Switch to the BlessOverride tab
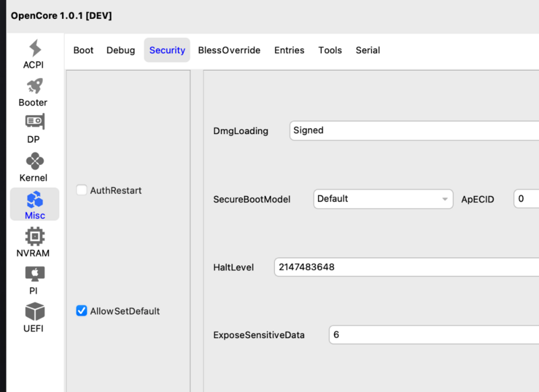 (229, 51)
